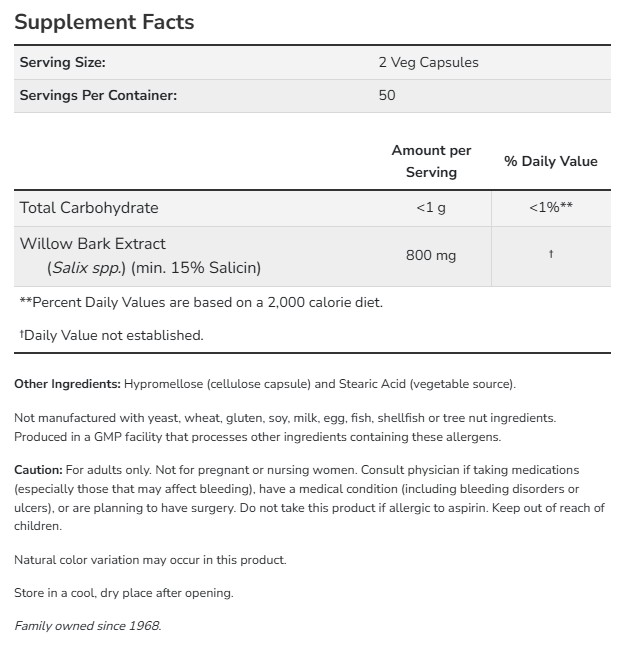Click the % Daily Value column header
The height and width of the screenshot is (647, 623).
[x=550, y=161]
